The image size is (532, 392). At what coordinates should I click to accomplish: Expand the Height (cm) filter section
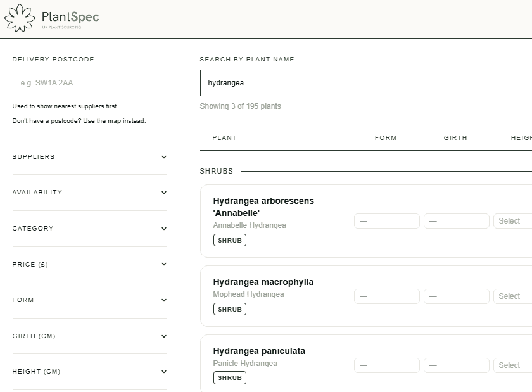[90, 372]
